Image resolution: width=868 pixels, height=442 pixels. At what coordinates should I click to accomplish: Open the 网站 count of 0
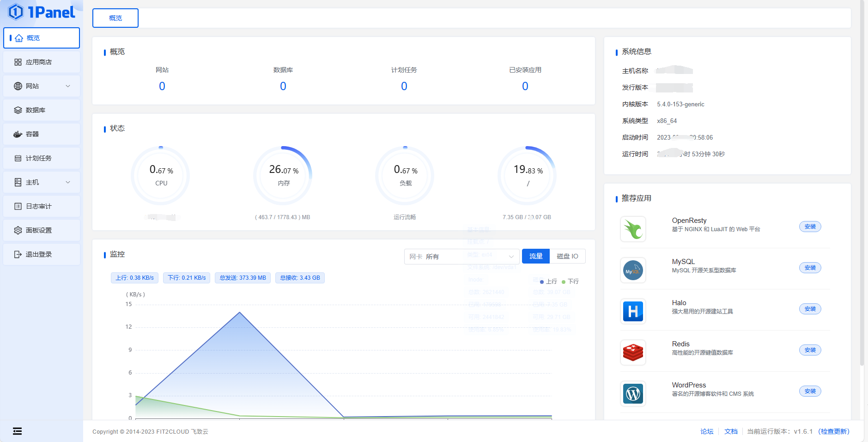click(162, 86)
